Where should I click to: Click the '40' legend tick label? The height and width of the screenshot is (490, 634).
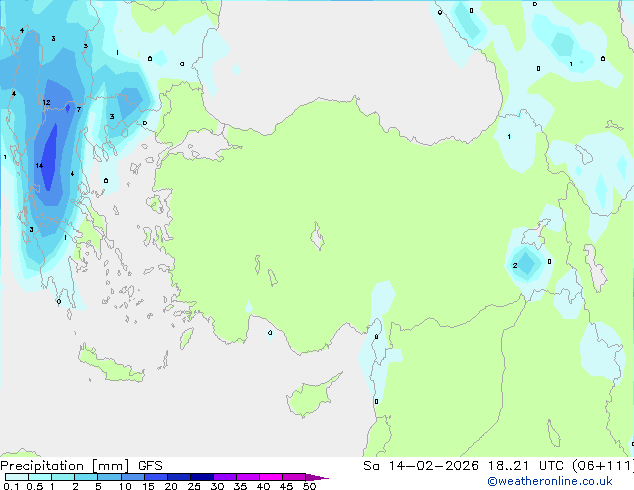click(263, 486)
